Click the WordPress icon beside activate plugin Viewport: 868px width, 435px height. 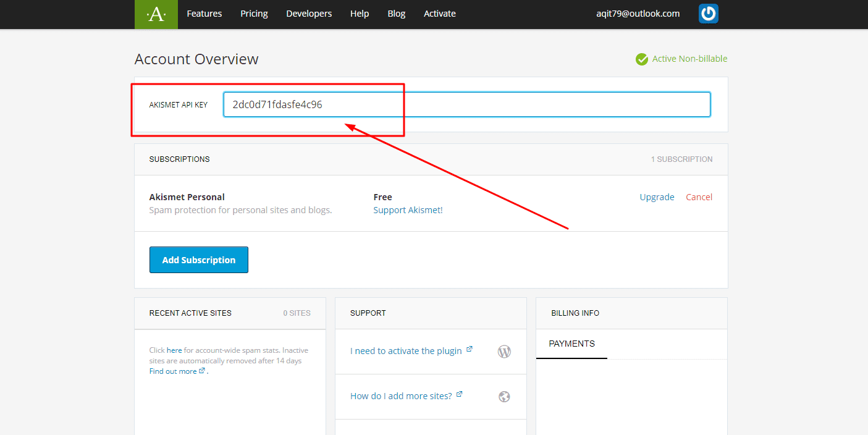coord(504,352)
